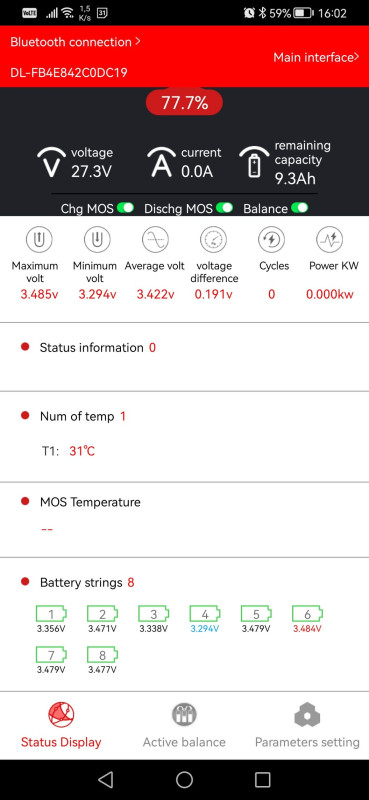Disable the Balance switch

tap(300, 208)
